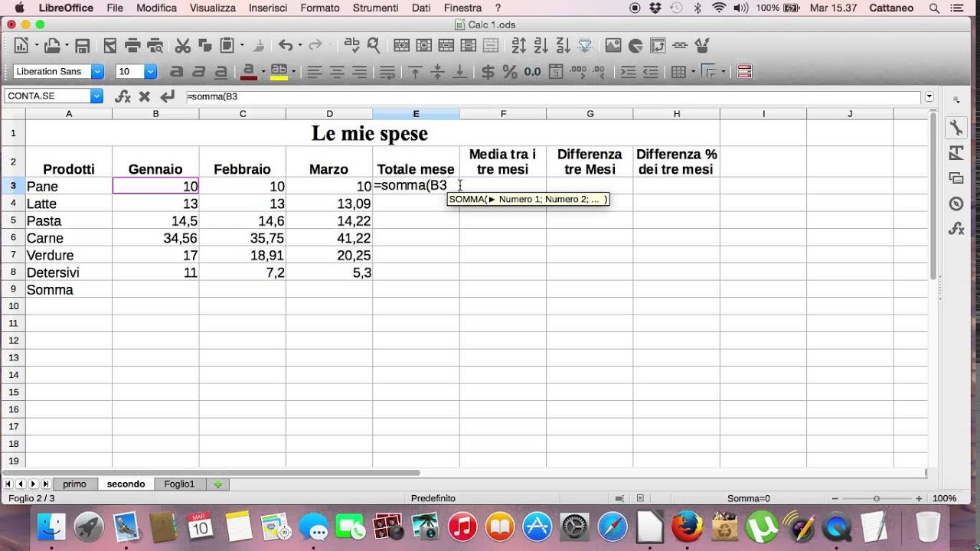Screen dimensions: 980x551
Task: Click the Copy icon
Action: pos(205,46)
